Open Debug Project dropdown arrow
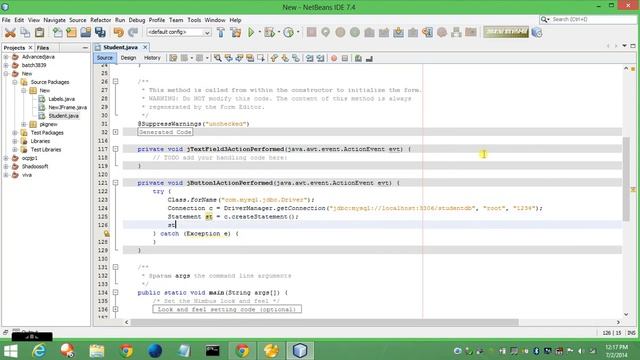The image size is (640, 360). tap(278, 32)
